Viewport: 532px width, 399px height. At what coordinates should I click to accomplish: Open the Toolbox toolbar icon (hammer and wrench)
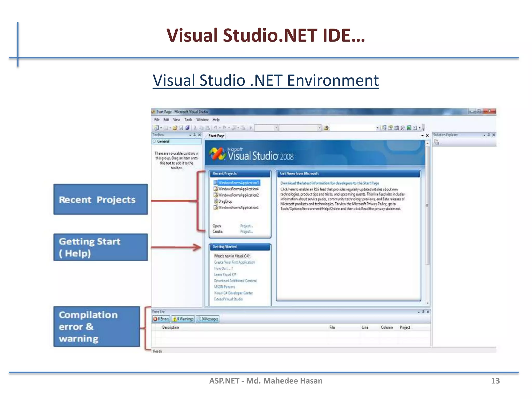tap(403, 128)
